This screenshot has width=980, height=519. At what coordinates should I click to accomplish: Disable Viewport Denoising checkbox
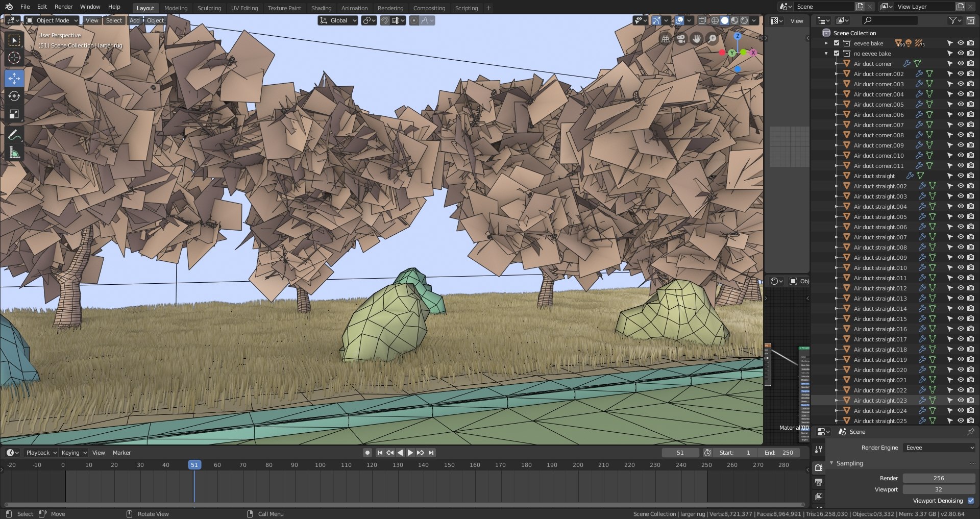pyautogui.click(x=971, y=501)
